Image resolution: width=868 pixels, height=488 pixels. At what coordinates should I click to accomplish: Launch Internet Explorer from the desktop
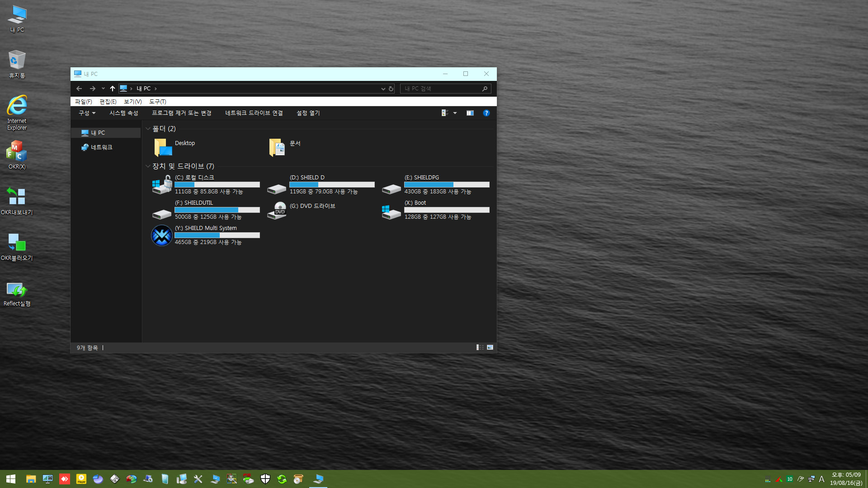pos(17,113)
